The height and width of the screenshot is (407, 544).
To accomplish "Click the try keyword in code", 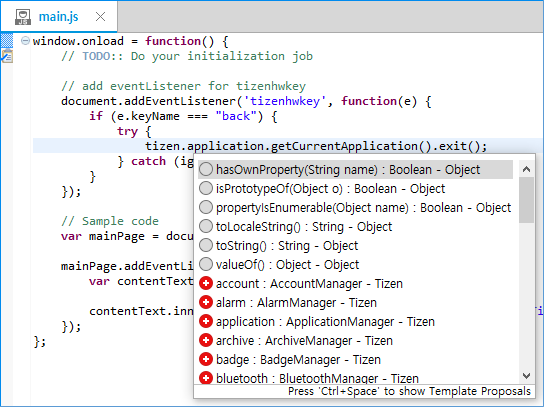I will pyautogui.click(x=127, y=132).
